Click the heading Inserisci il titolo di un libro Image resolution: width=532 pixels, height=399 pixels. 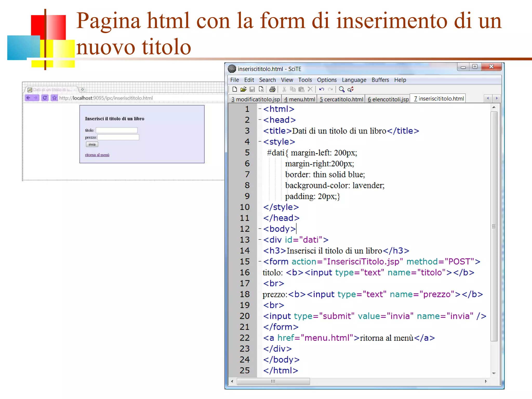coord(115,119)
